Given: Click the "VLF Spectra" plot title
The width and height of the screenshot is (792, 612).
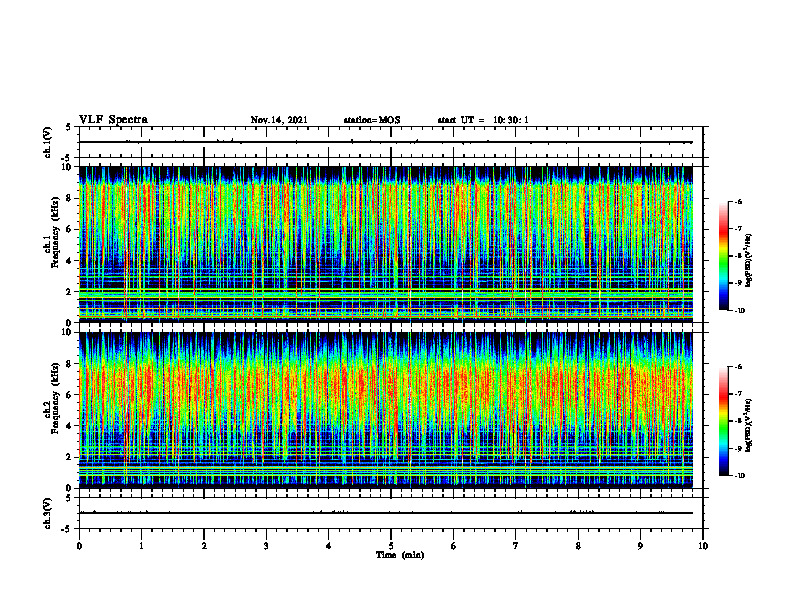Looking at the screenshot, I should [113, 120].
